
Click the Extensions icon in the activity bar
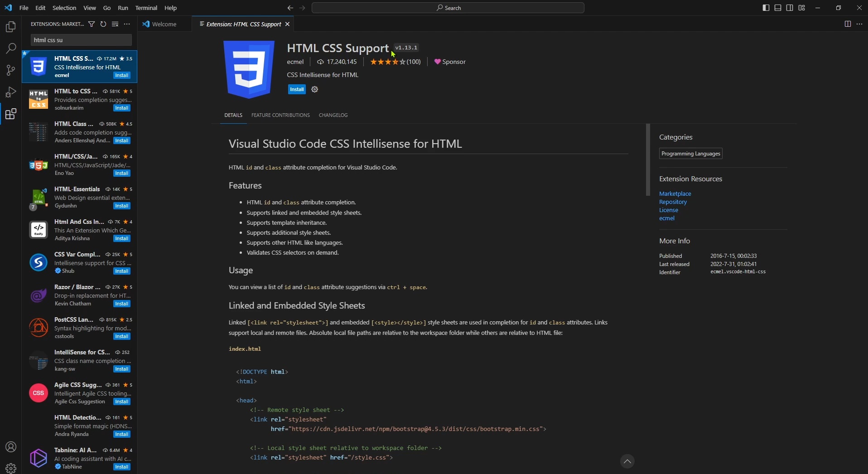click(x=10, y=114)
